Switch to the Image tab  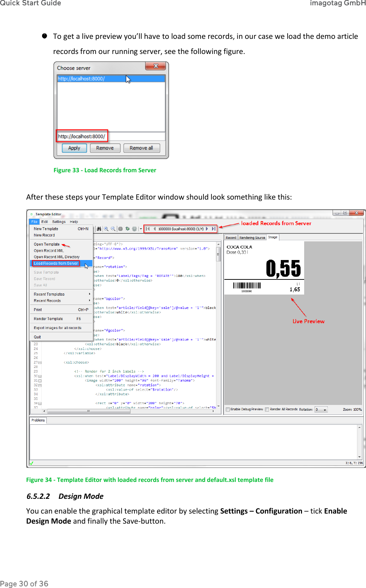point(273,237)
